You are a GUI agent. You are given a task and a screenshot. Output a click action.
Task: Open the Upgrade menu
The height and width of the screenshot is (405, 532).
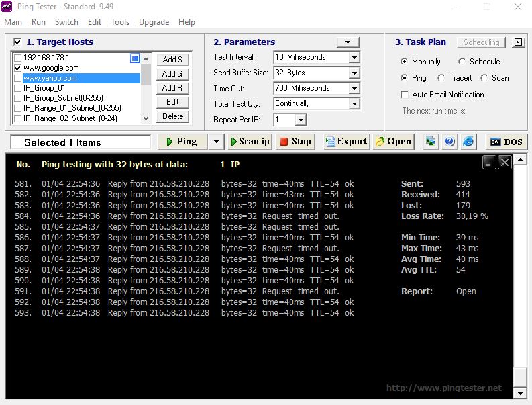(x=154, y=22)
